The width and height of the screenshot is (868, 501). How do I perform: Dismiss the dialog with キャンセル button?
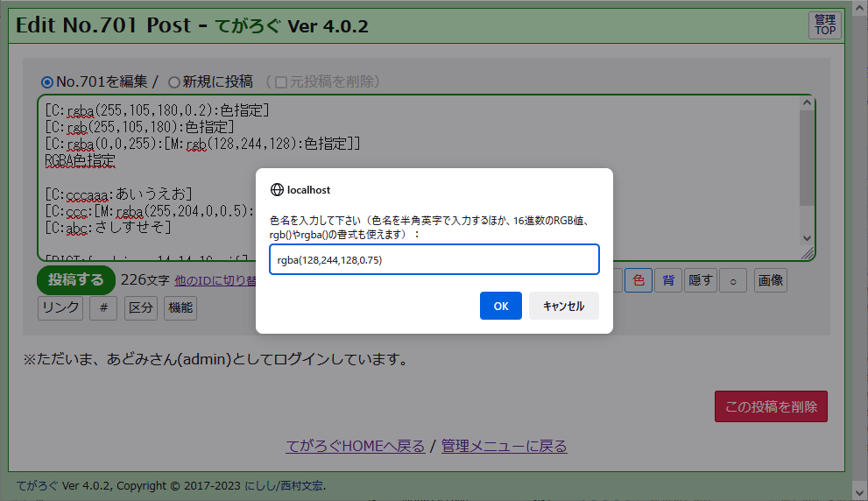pos(563,306)
